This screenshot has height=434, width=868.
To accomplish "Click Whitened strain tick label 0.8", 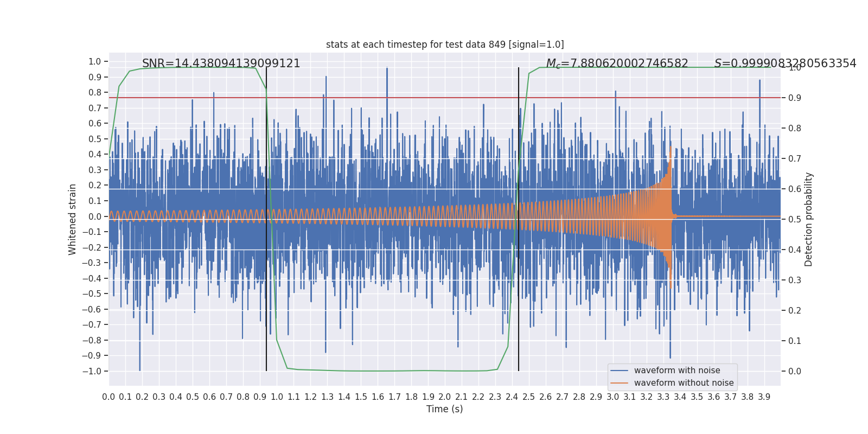I will coord(95,93).
